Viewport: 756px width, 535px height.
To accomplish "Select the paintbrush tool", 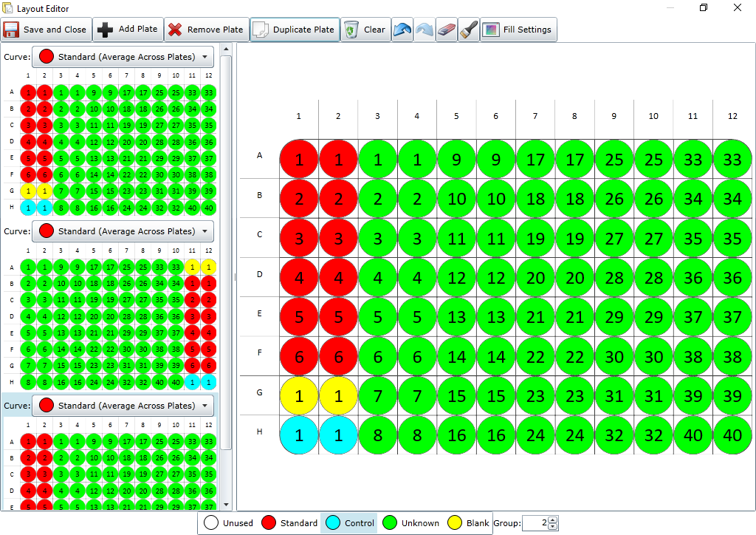I will click(x=468, y=30).
